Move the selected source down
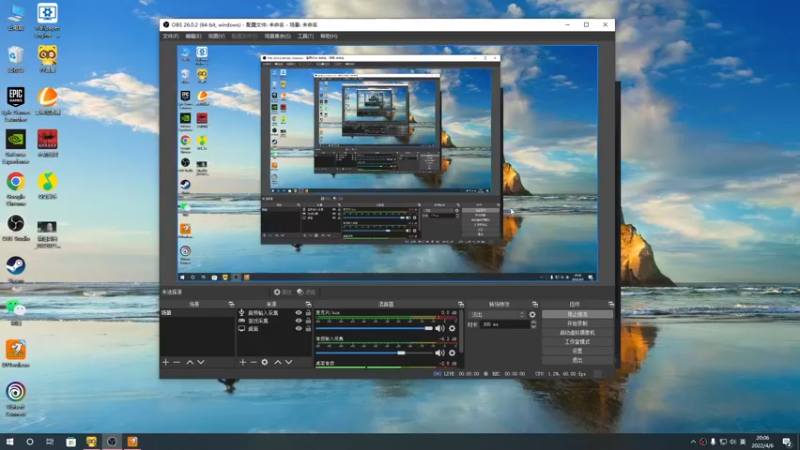The width and height of the screenshot is (800, 450). tap(289, 362)
